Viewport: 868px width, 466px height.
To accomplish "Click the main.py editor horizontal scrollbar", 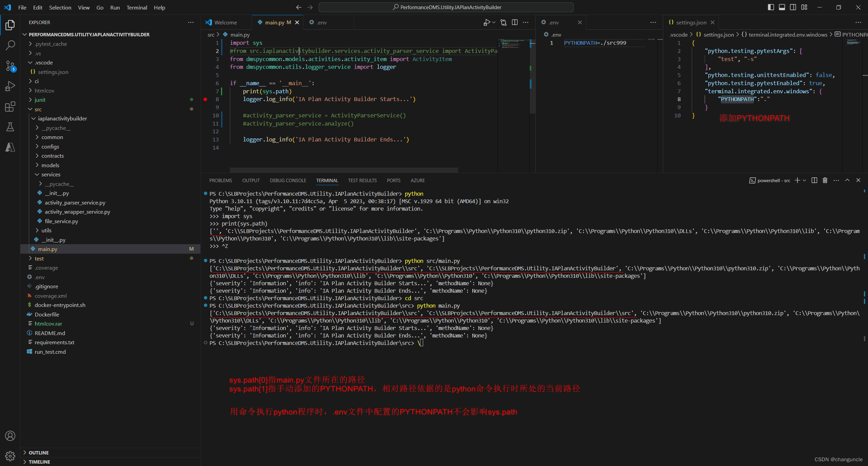I will pos(343,170).
